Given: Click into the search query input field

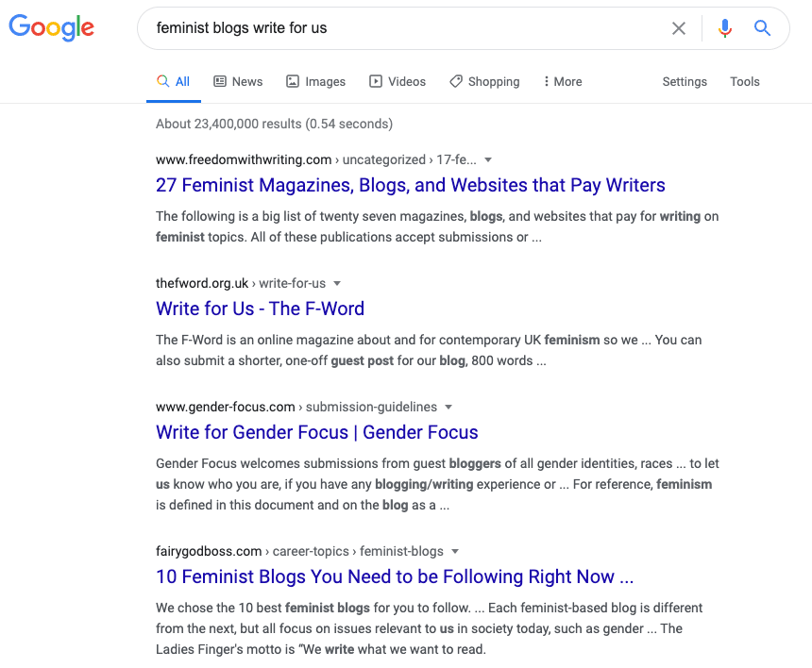Looking at the screenshot, I should [404, 28].
